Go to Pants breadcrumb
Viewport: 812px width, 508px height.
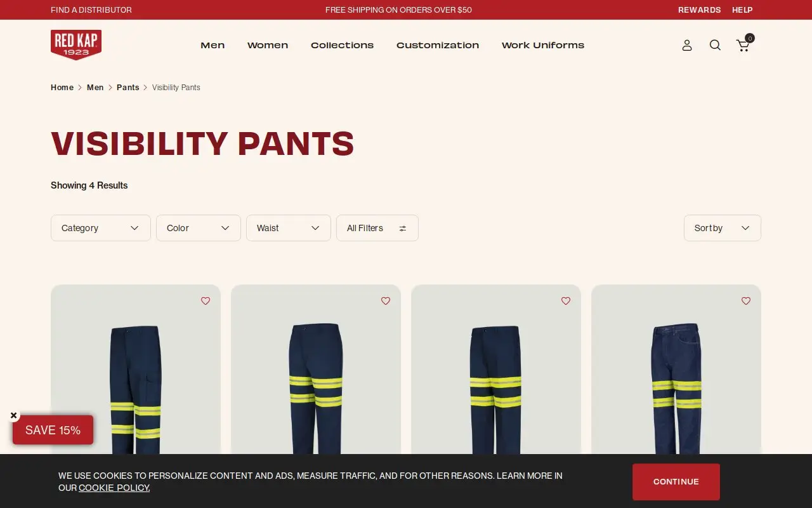click(x=128, y=88)
